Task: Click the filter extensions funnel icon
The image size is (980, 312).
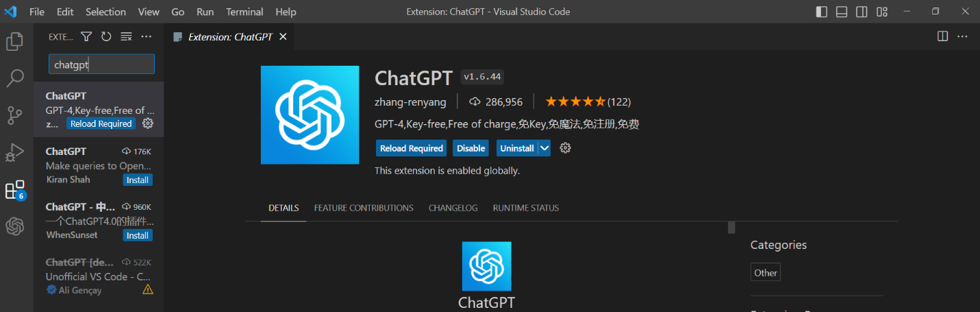Action: coord(86,36)
